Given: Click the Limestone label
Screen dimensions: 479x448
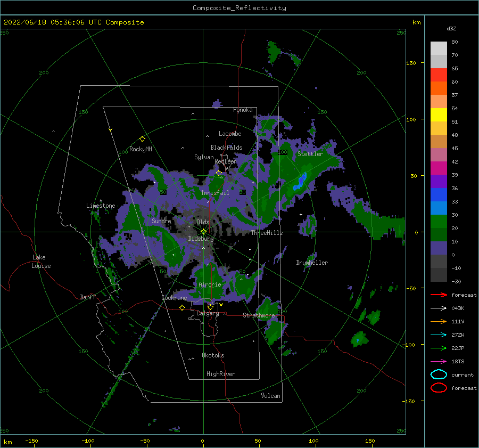Looking at the screenshot, I should tap(101, 206).
